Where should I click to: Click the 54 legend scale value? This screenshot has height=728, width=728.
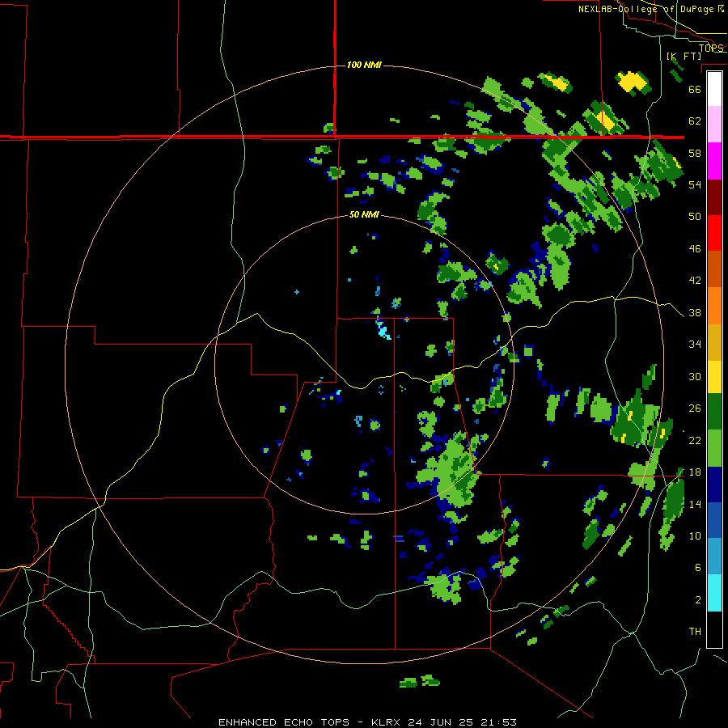tap(695, 184)
